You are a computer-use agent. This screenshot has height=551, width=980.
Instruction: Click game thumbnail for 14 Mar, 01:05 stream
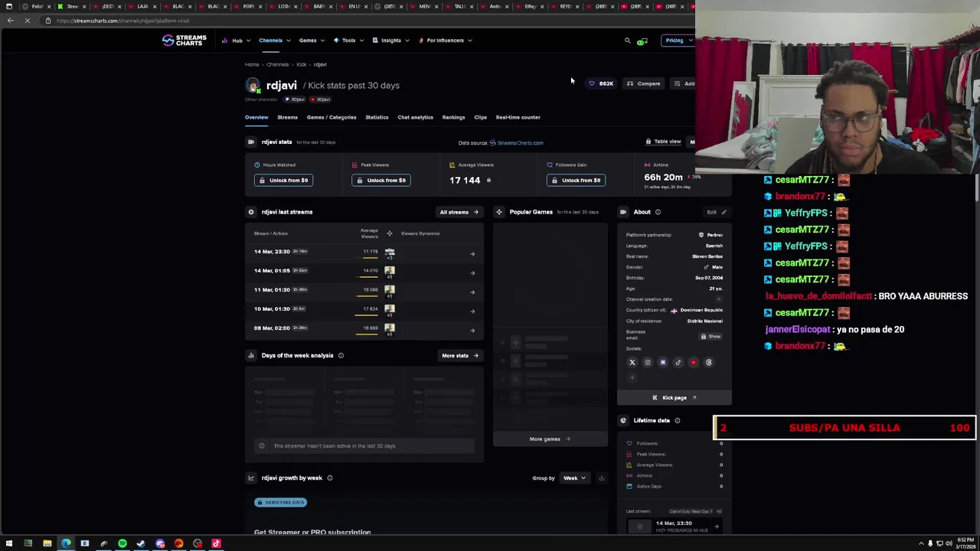pos(390,270)
